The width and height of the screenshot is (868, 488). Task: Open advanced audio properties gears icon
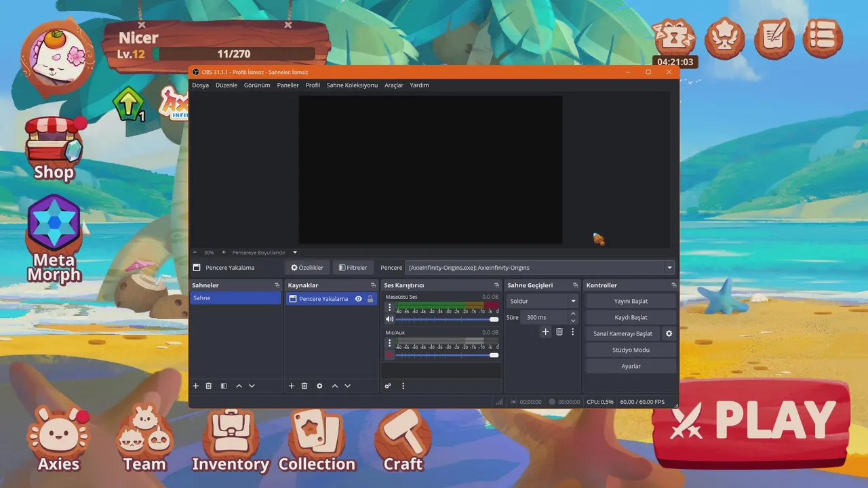pos(388,386)
